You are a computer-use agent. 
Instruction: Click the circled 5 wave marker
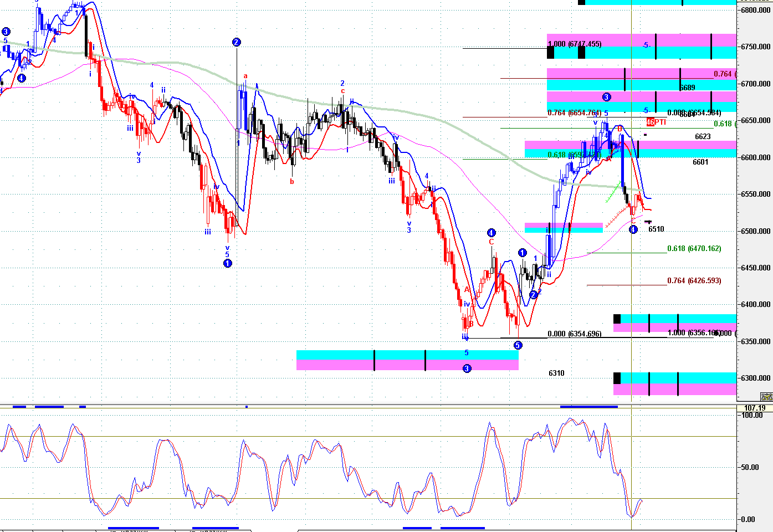coord(518,345)
